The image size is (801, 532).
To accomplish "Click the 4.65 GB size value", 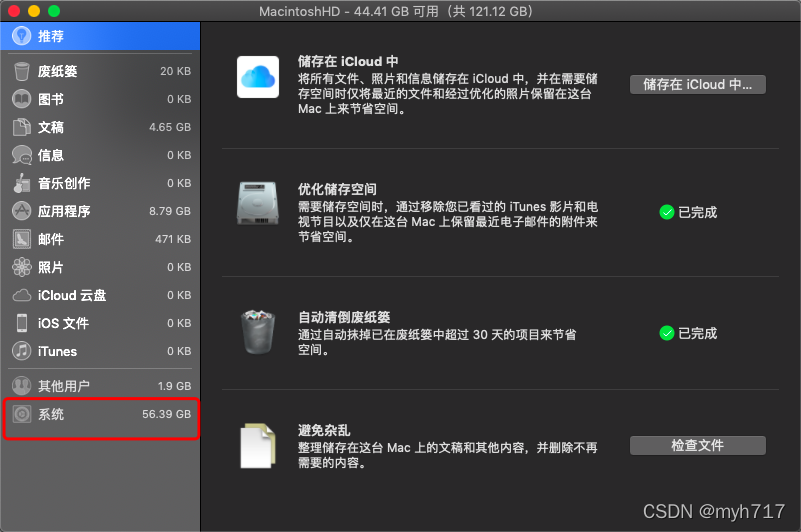I will pos(170,127).
